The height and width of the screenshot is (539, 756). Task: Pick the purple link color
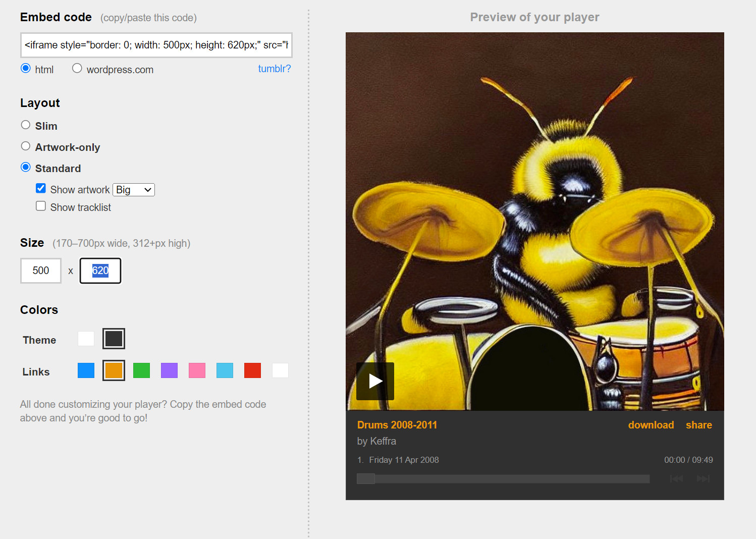tap(169, 370)
